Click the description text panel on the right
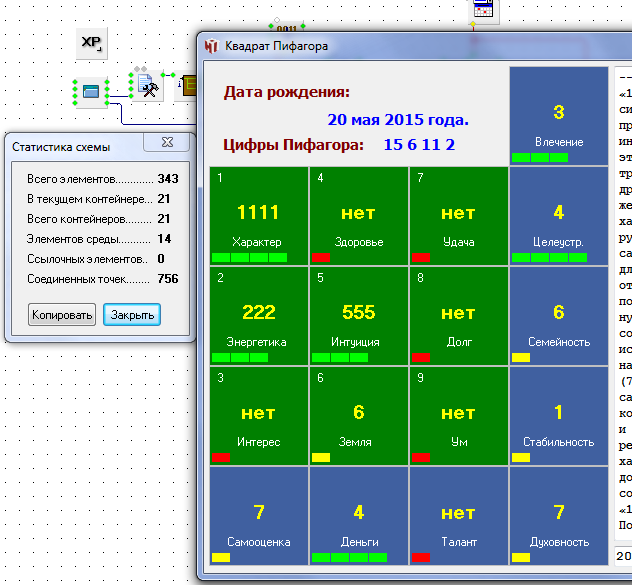 622,300
